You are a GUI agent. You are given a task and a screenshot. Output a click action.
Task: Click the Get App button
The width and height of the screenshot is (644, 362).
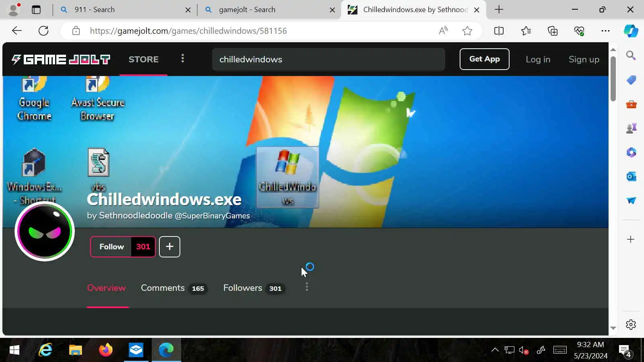pyautogui.click(x=485, y=59)
